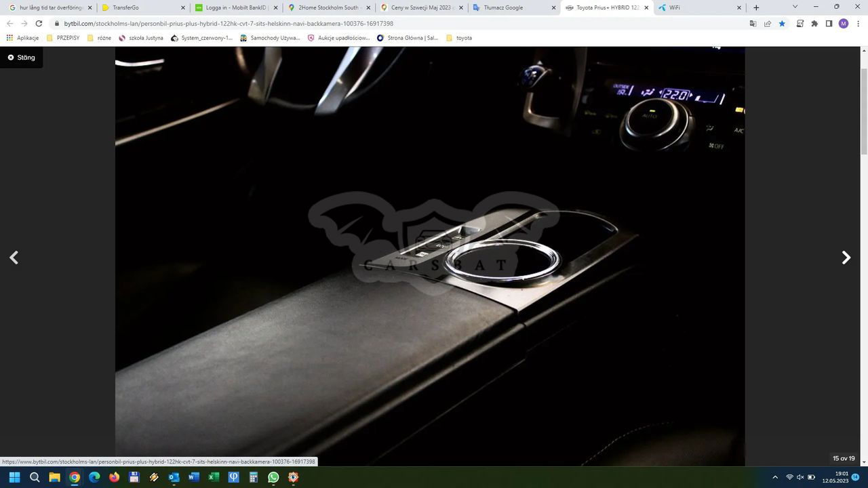868x488 pixels.
Task: Close the gallery with the Stäng button
Action: [21, 58]
